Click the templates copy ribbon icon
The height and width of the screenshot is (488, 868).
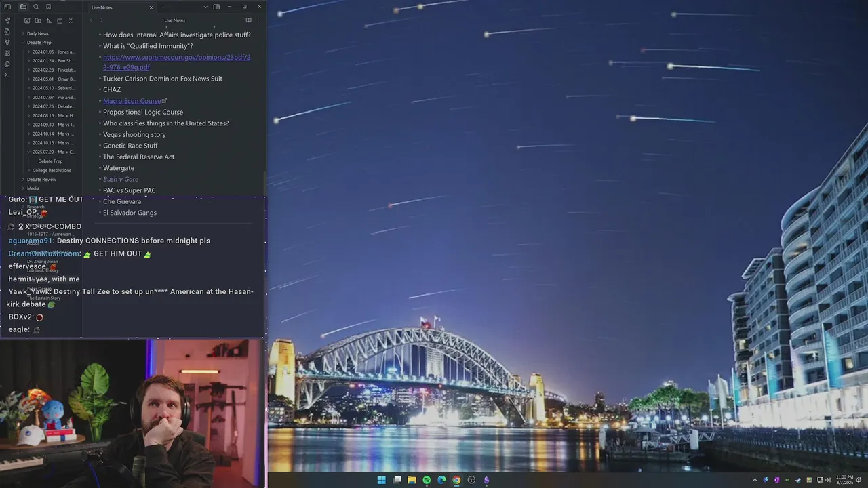click(x=7, y=64)
